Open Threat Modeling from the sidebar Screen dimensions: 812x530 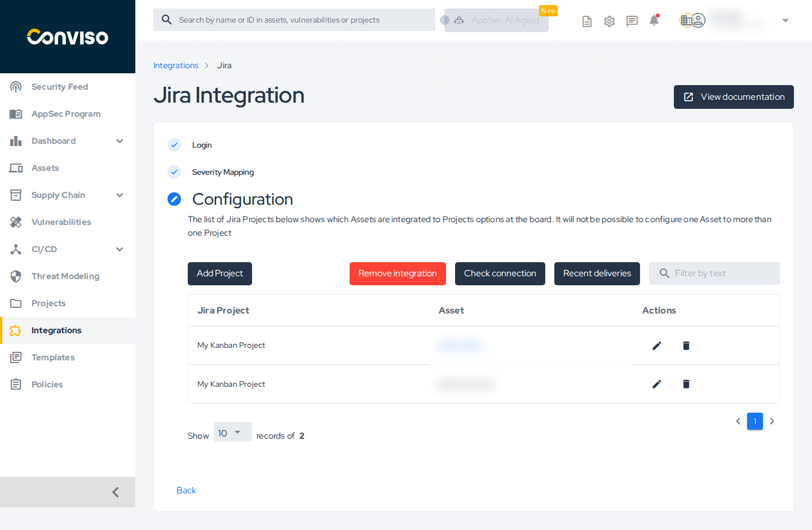pos(65,276)
